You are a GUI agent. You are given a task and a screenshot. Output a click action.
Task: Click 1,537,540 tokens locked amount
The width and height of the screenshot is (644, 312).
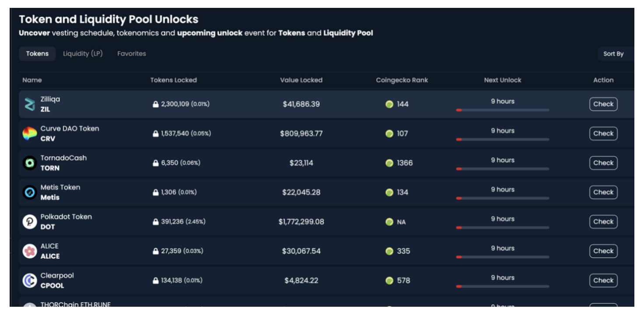click(175, 134)
